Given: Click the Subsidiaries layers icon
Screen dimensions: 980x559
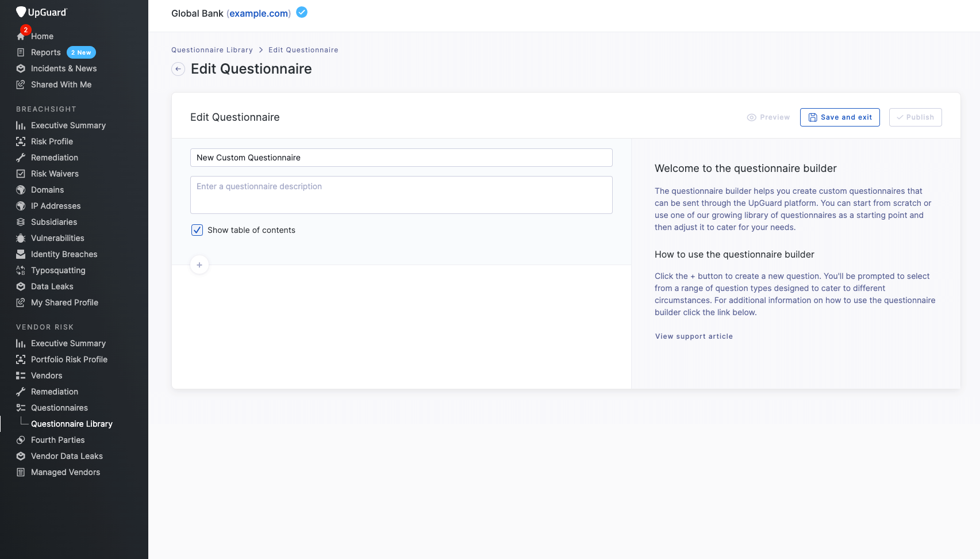Looking at the screenshot, I should pos(21,222).
